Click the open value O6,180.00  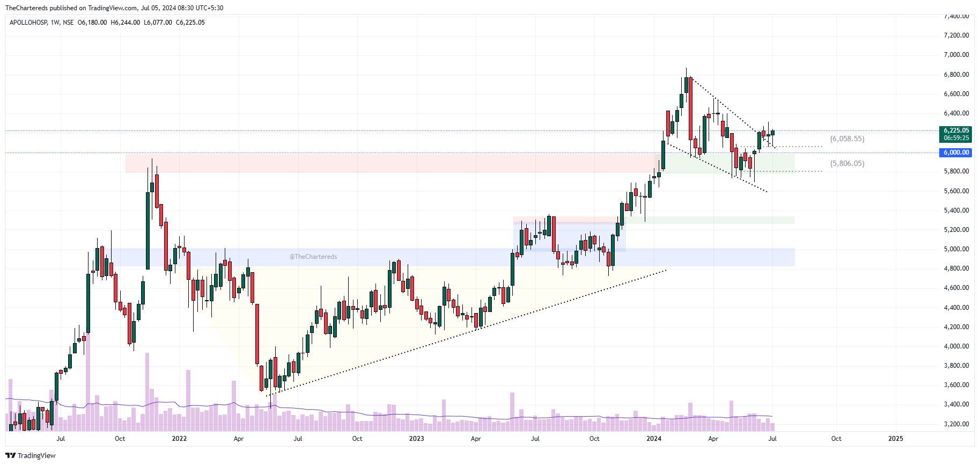(x=92, y=23)
